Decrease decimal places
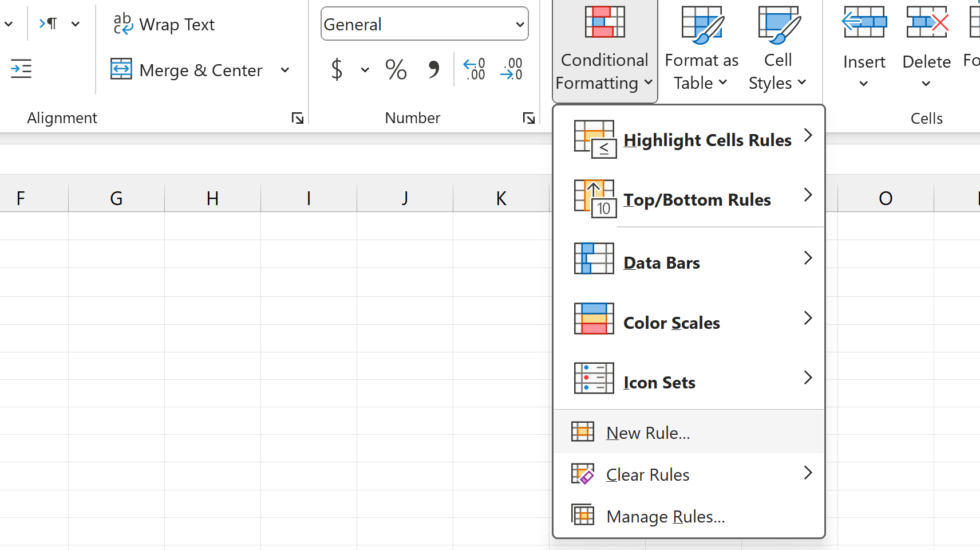Image resolution: width=980 pixels, height=550 pixels. tap(511, 69)
